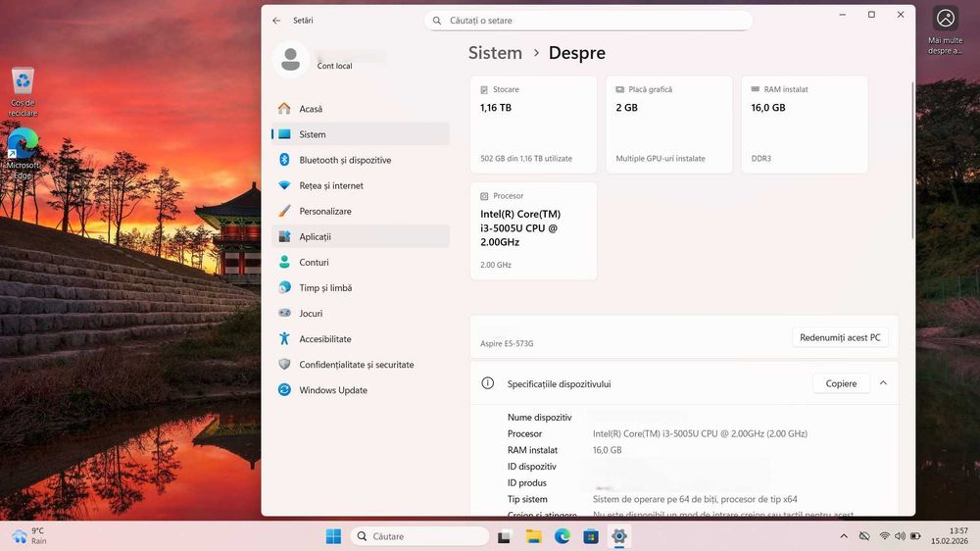Show hidden icons tray chevron
The height and width of the screenshot is (551, 980).
(x=844, y=536)
